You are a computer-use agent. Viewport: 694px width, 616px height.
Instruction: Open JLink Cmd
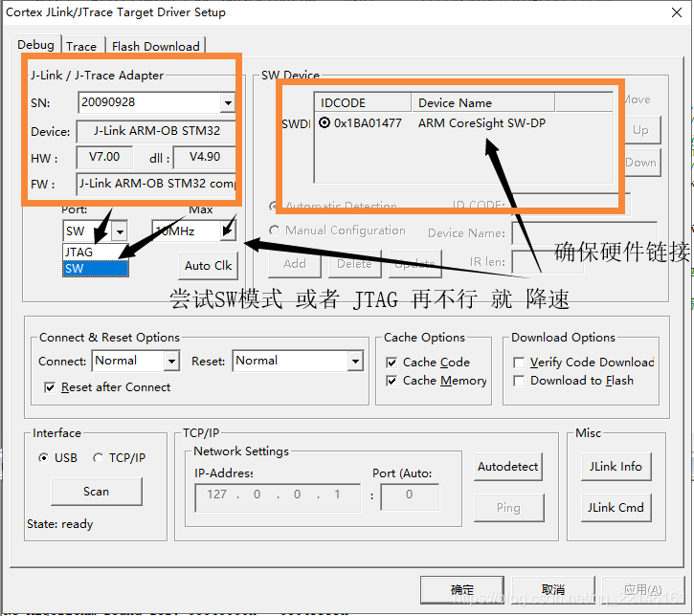tap(616, 508)
